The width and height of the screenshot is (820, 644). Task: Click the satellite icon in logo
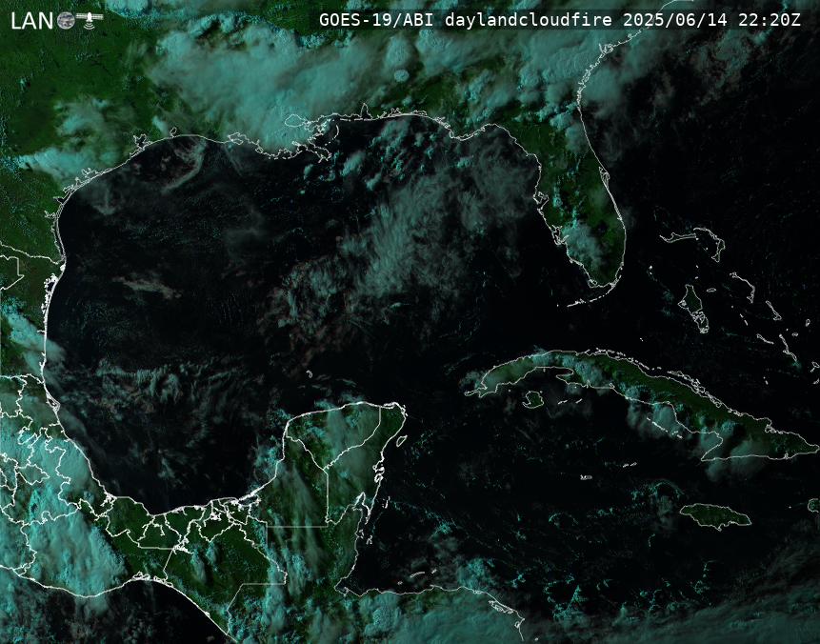(x=90, y=20)
